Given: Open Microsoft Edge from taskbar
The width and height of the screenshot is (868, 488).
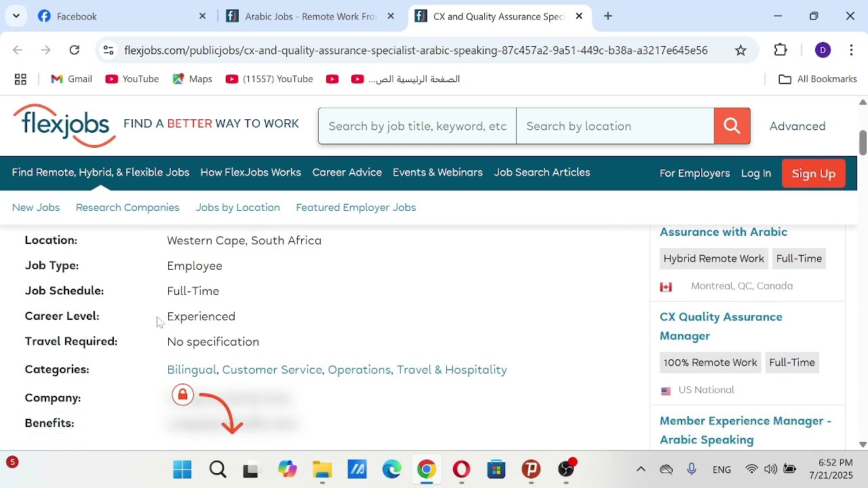Looking at the screenshot, I should pos(392,469).
